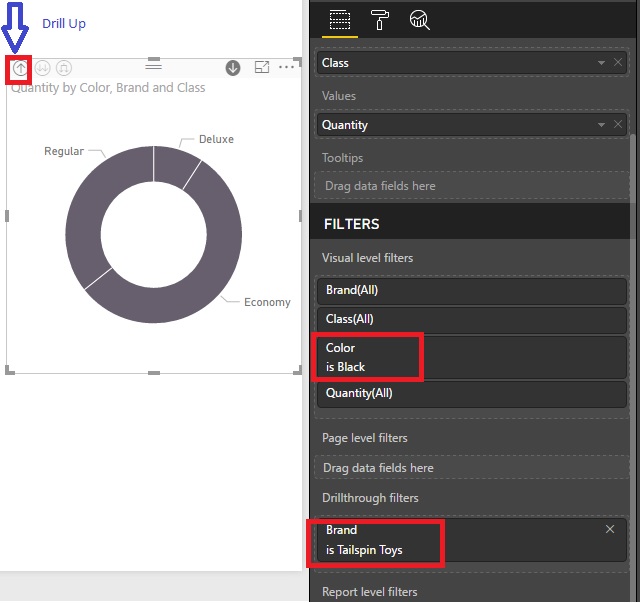
Task: Remove the Brand drillthrough filter
Action: point(610,529)
